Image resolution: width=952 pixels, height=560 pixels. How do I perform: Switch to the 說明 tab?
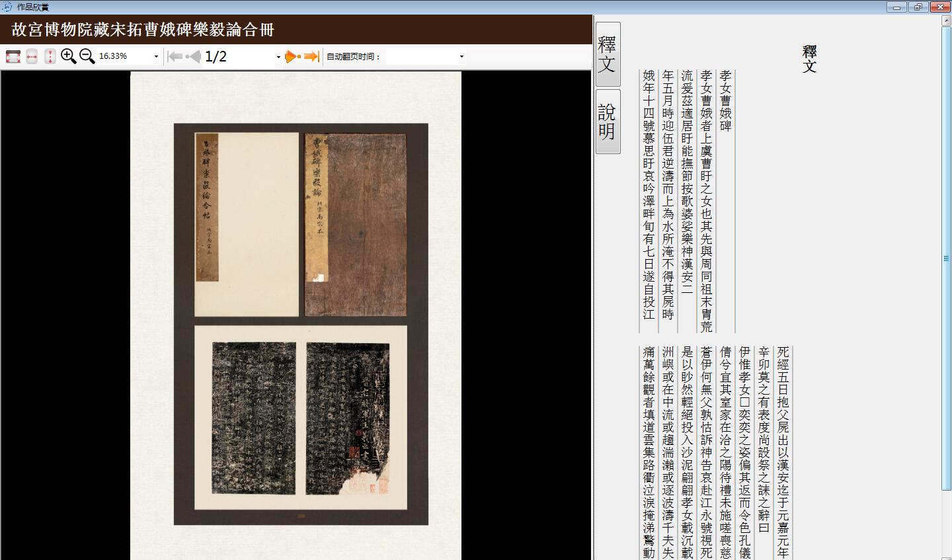pos(608,122)
